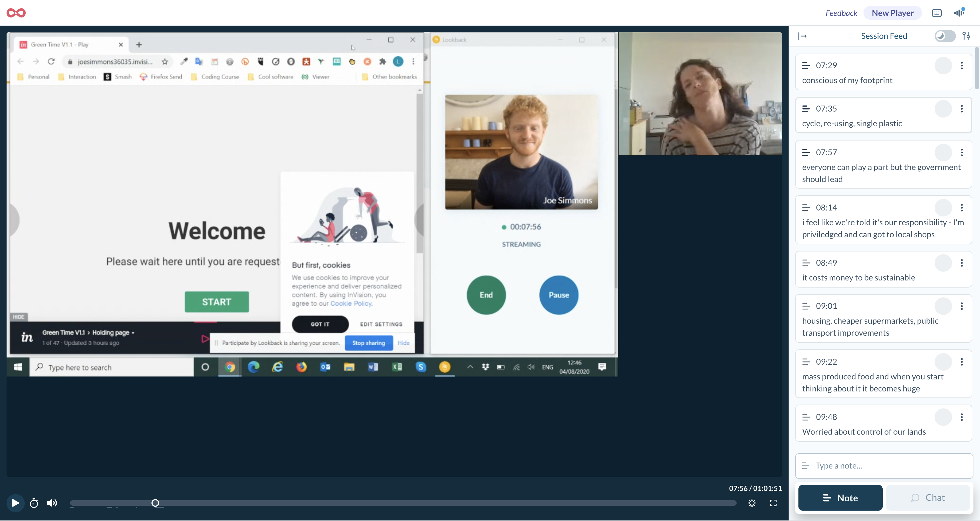Open Firefox from the taskbar

301,367
